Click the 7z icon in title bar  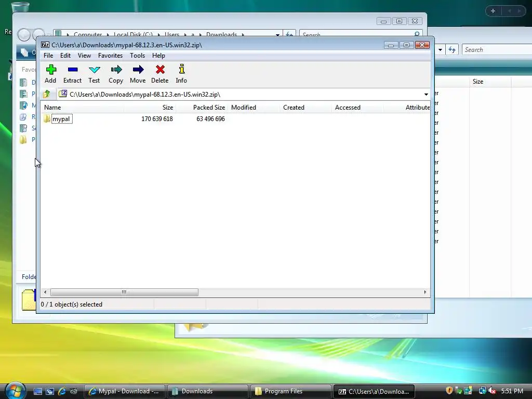[x=45, y=45]
